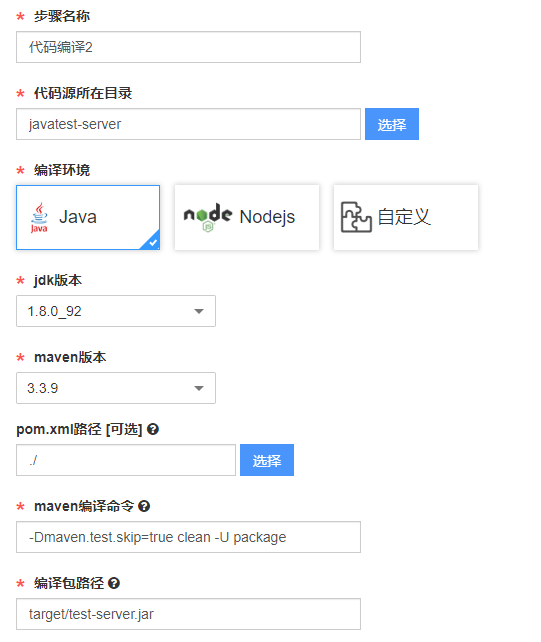Click the custom puzzle-piece icon
The height and width of the screenshot is (642, 541).
point(356,217)
